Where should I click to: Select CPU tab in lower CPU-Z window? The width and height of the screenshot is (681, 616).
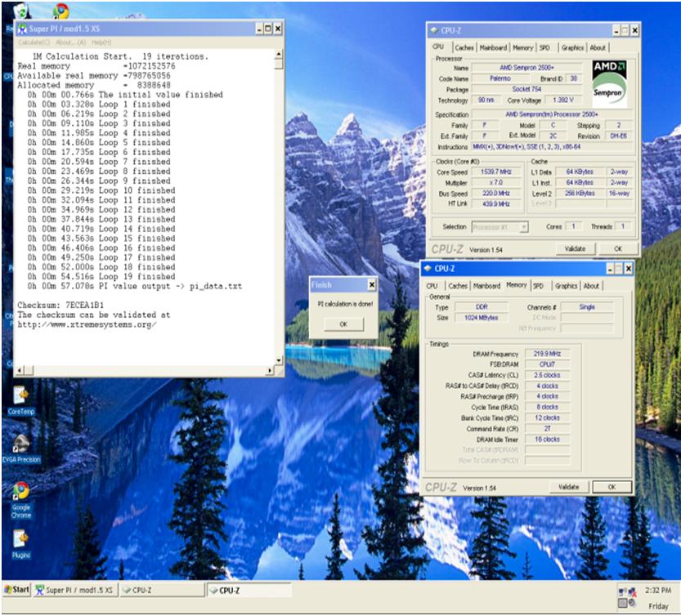[x=432, y=286]
